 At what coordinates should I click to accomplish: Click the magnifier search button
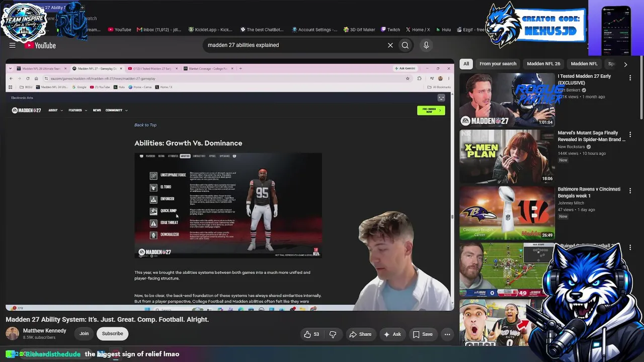coord(405,45)
